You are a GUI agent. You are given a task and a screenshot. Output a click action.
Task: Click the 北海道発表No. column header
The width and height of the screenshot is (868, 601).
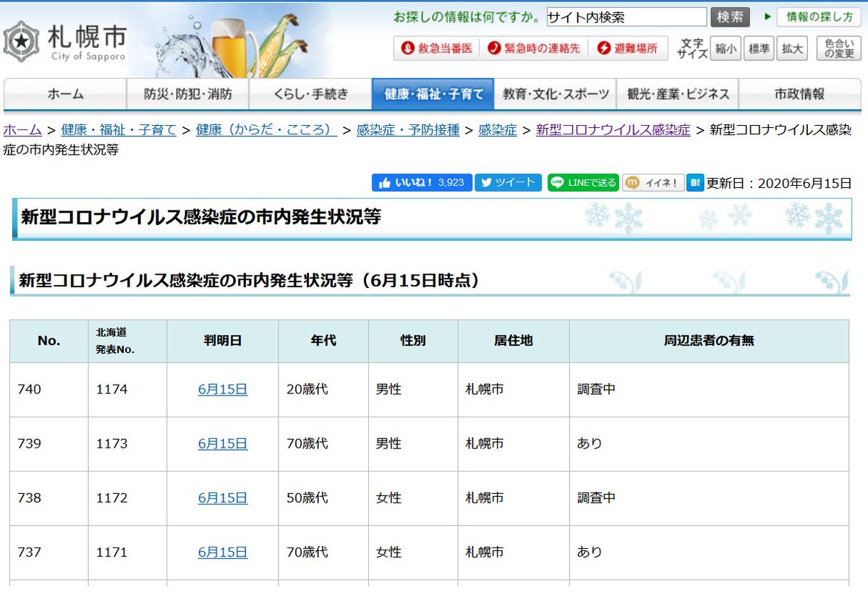coord(127,341)
